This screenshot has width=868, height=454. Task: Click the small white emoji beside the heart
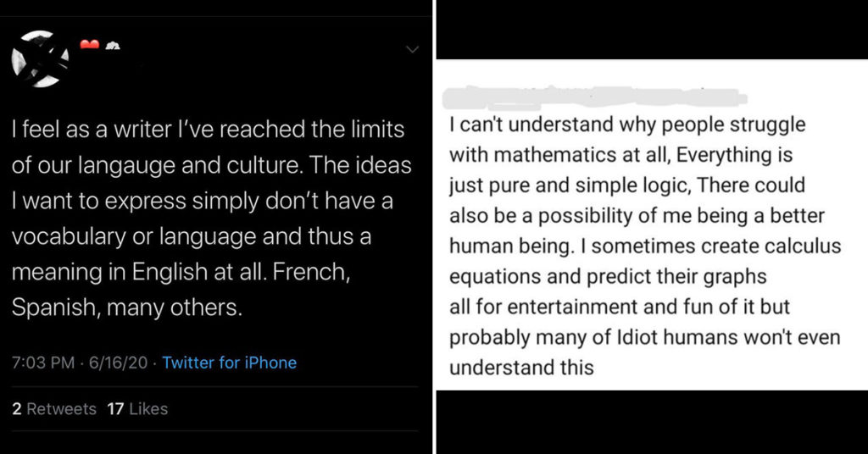113,46
